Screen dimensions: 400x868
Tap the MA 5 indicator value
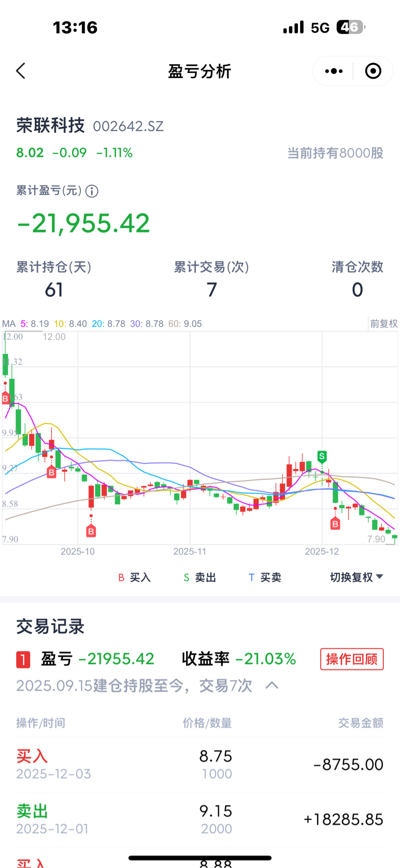click(35, 324)
